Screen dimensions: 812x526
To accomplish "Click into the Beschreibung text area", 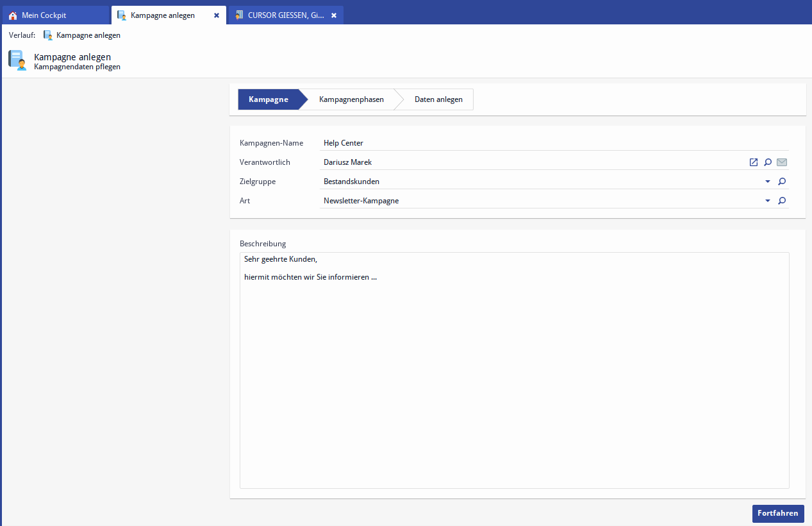I will [514, 372].
